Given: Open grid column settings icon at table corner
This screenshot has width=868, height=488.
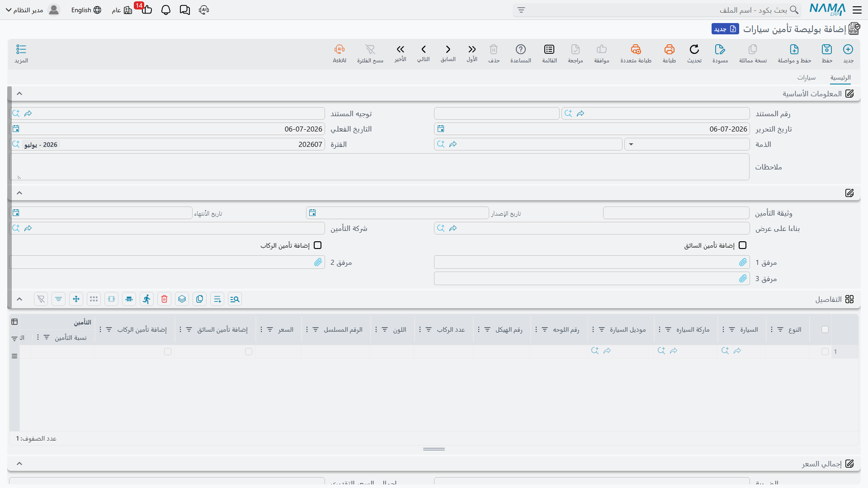Looking at the screenshot, I should click(14, 322).
